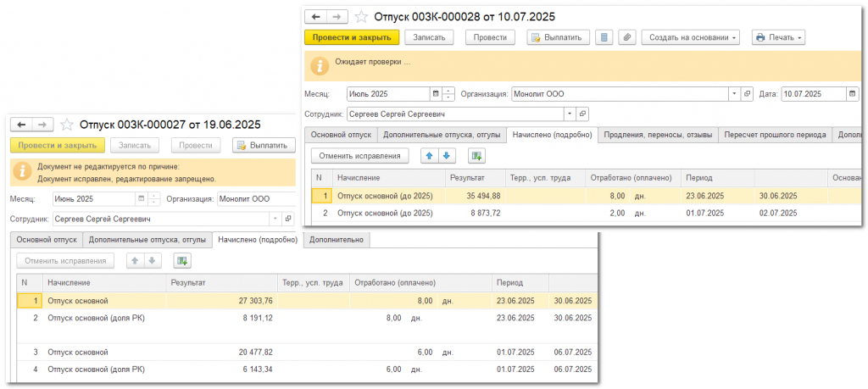Select the Начислено (подробно) tab in the 003К-000028 window
This screenshot has height=389, width=868.
tap(553, 135)
